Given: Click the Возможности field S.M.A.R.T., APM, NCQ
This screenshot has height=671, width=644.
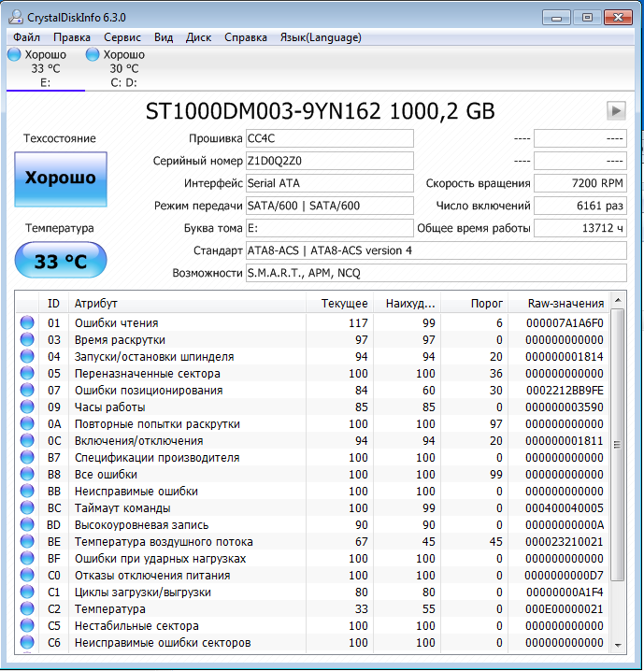Looking at the screenshot, I should click(x=436, y=273).
